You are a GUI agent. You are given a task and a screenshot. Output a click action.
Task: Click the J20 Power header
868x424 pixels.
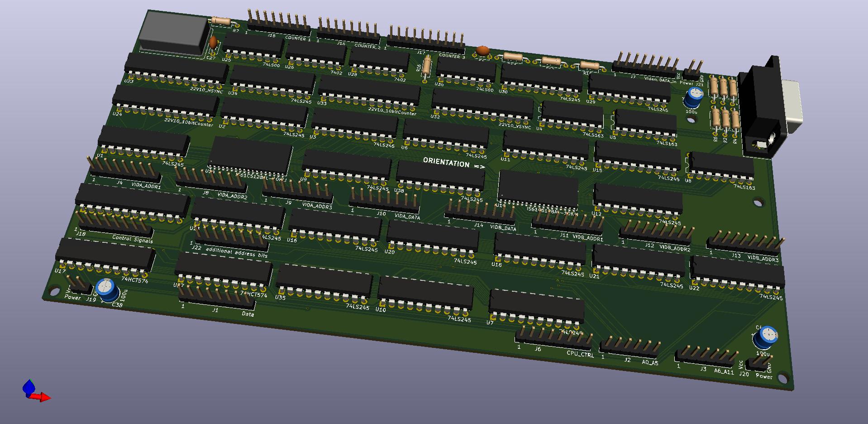(x=759, y=363)
